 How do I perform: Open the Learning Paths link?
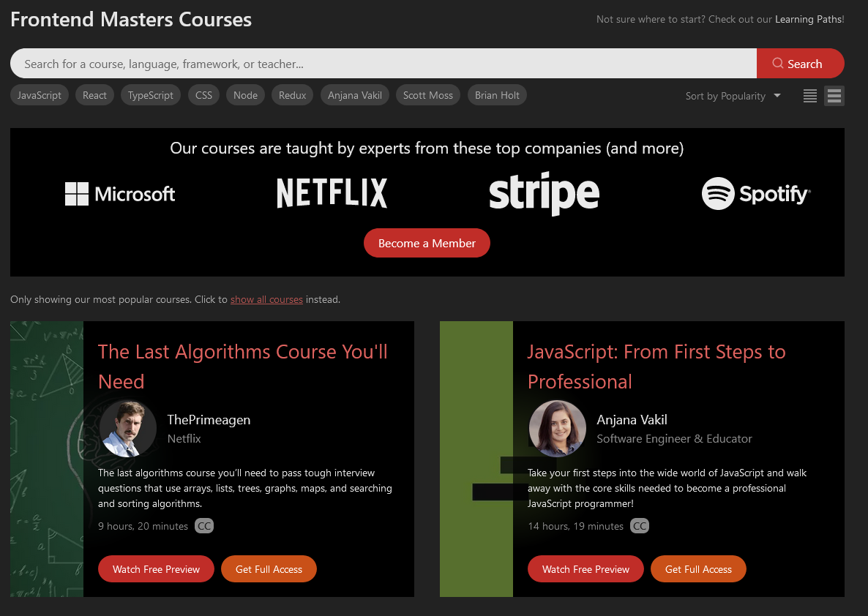pos(808,19)
